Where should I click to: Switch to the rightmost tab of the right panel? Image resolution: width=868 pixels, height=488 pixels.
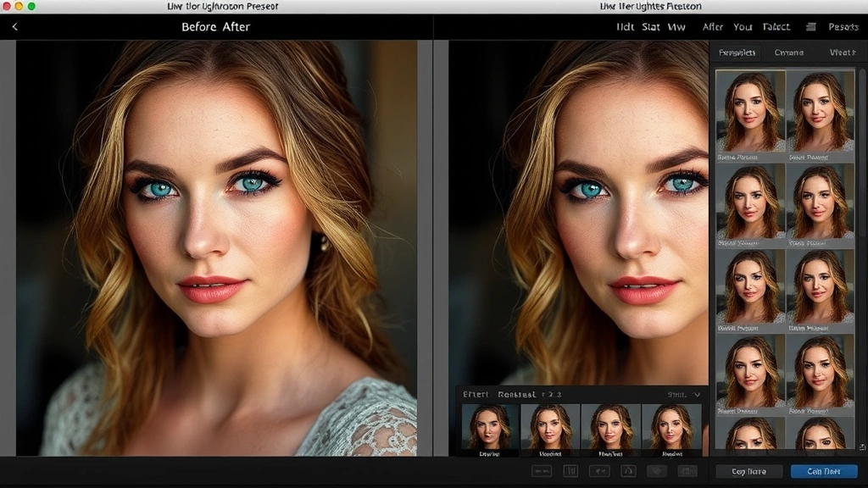(x=842, y=52)
